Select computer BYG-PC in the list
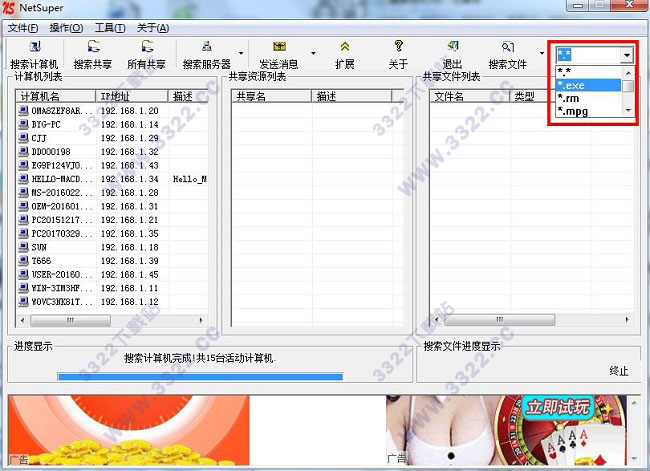This screenshot has height=471, width=650. coord(46,124)
